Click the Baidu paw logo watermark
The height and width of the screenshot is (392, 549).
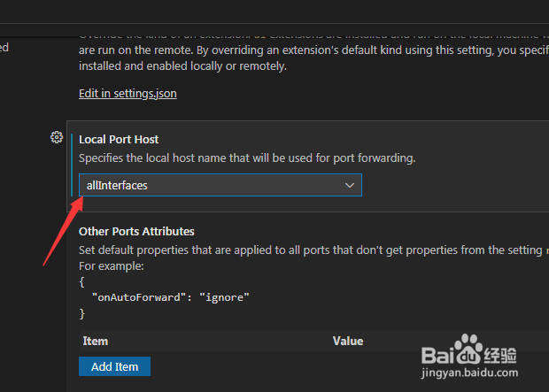click(468, 350)
